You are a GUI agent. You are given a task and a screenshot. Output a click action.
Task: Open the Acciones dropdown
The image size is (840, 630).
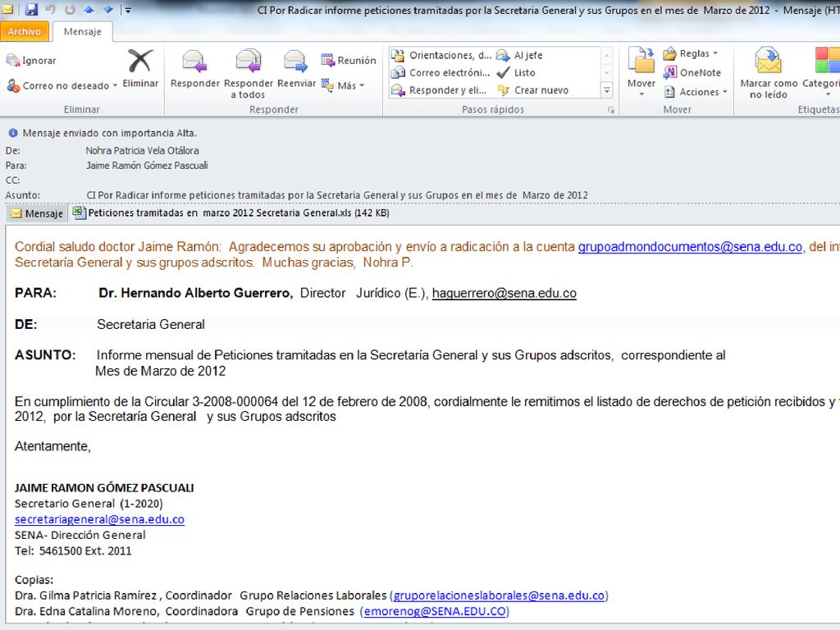tap(696, 92)
